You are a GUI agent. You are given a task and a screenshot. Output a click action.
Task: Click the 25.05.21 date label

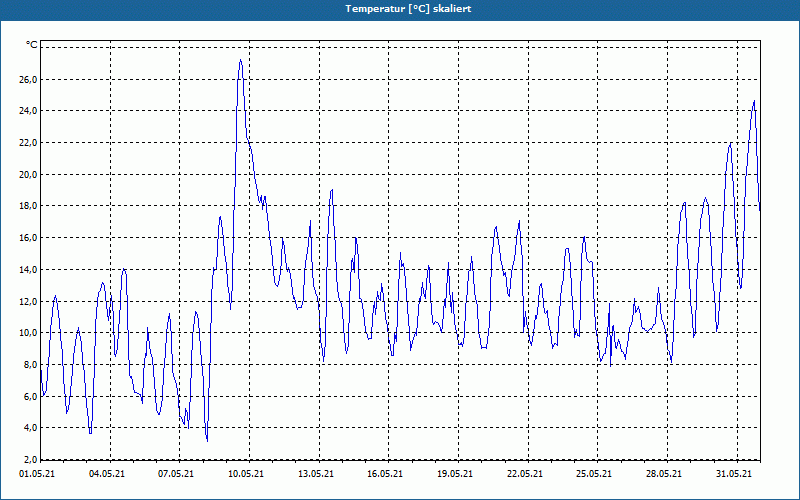click(594, 474)
